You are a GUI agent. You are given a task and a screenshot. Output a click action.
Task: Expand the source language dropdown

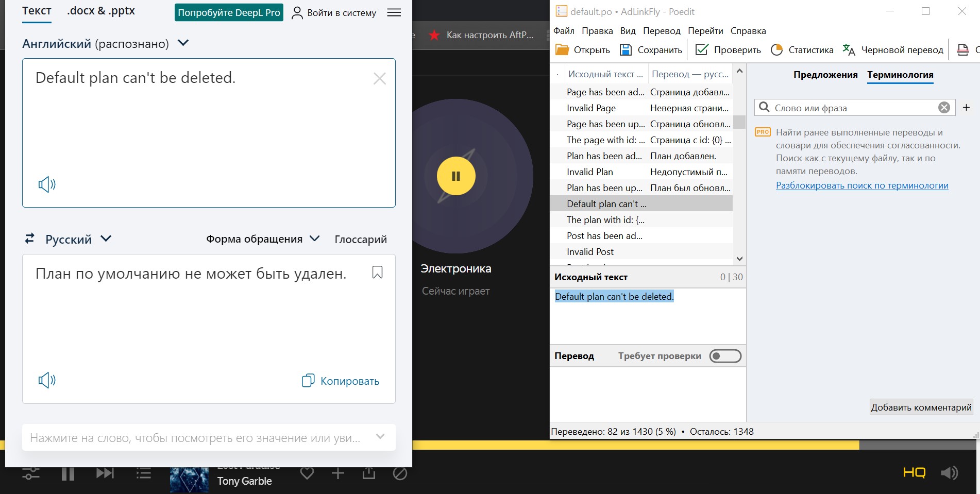(183, 43)
